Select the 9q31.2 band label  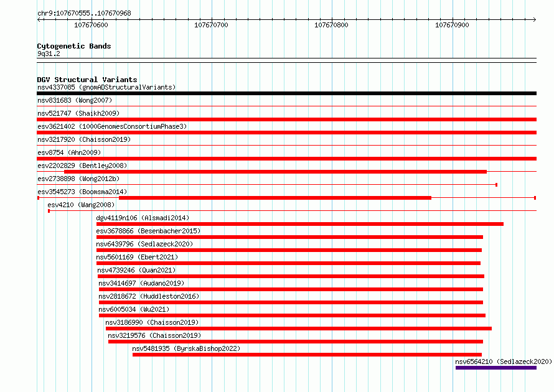click(x=49, y=54)
